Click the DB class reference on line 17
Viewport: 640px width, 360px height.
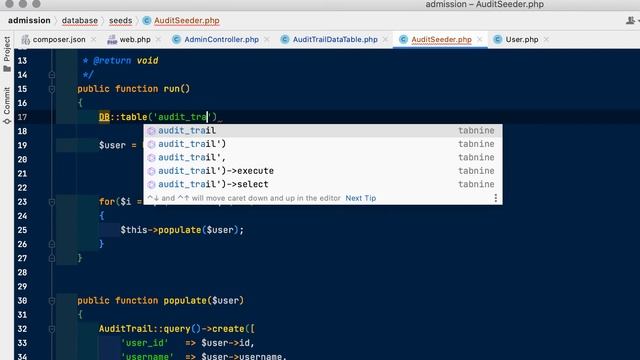coord(104,117)
